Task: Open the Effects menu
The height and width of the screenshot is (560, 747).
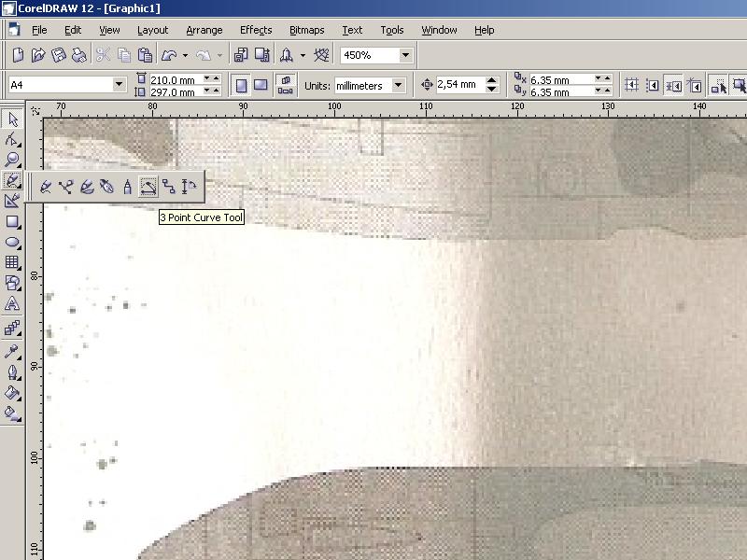Action: 256,30
